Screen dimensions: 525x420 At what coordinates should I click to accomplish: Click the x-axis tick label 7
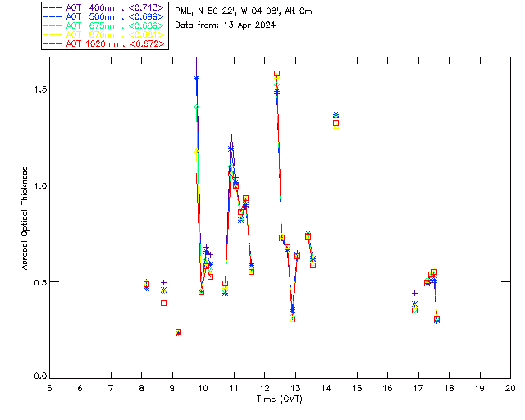(111, 389)
